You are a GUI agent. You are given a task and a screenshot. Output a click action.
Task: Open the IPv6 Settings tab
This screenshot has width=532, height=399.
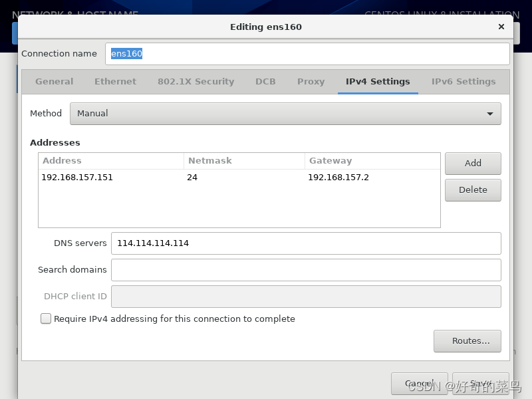(464, 81)
